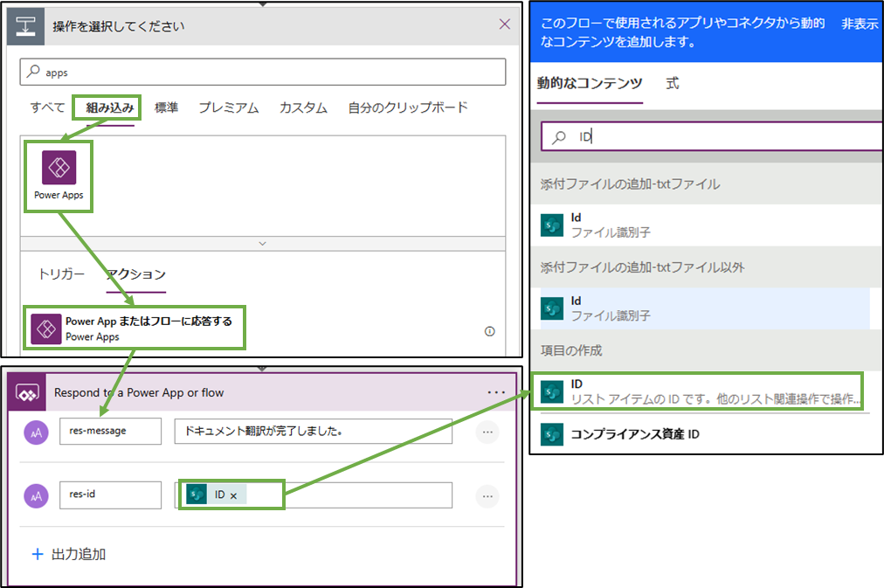This screenshot has height=588, width=884.
Task: Switch to the 自分のクリップボード tab
Action: [x=408, y=107]
